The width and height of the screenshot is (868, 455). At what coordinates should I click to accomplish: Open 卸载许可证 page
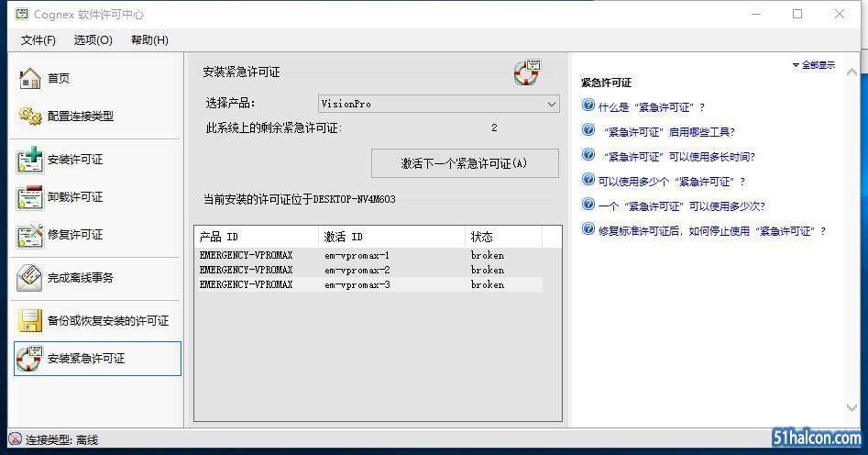75,197
